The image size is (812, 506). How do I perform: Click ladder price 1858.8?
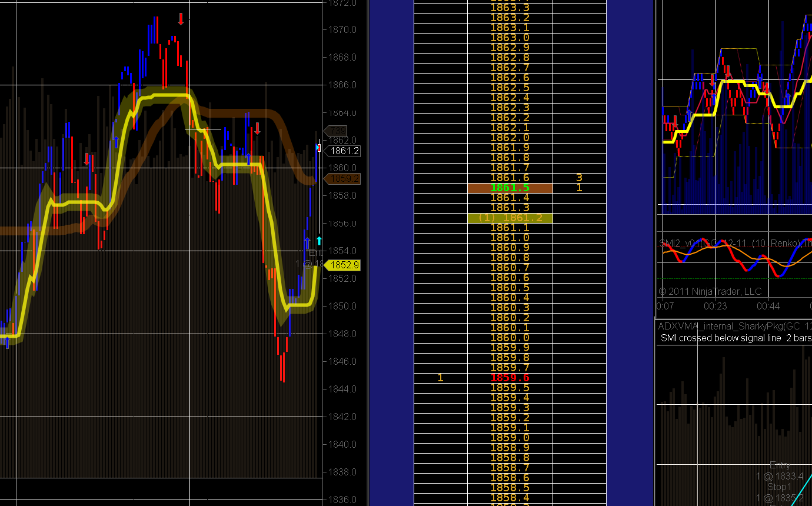(x=510, y=458)
